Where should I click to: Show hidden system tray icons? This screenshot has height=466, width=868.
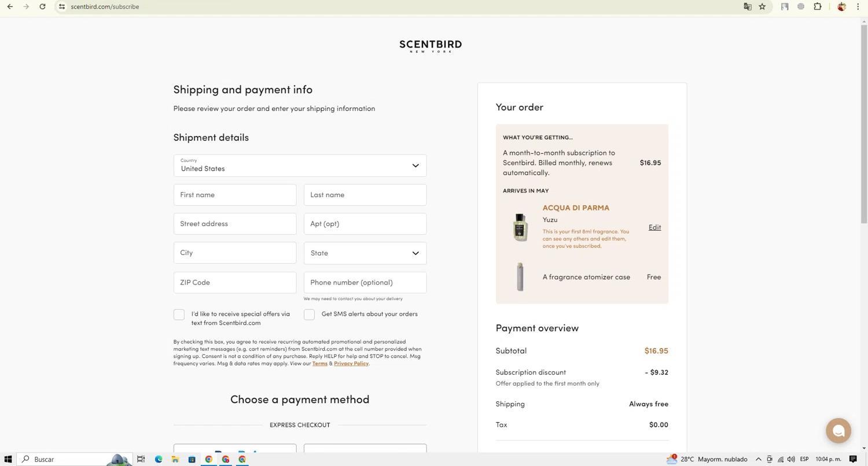(x=758, y=459)
